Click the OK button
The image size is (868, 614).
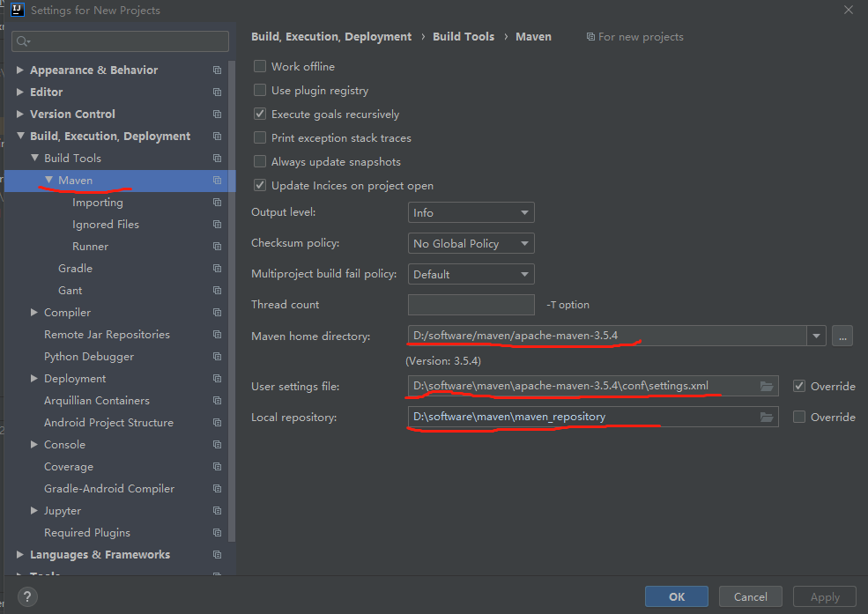pyautogui.click(x=676, y=596)
